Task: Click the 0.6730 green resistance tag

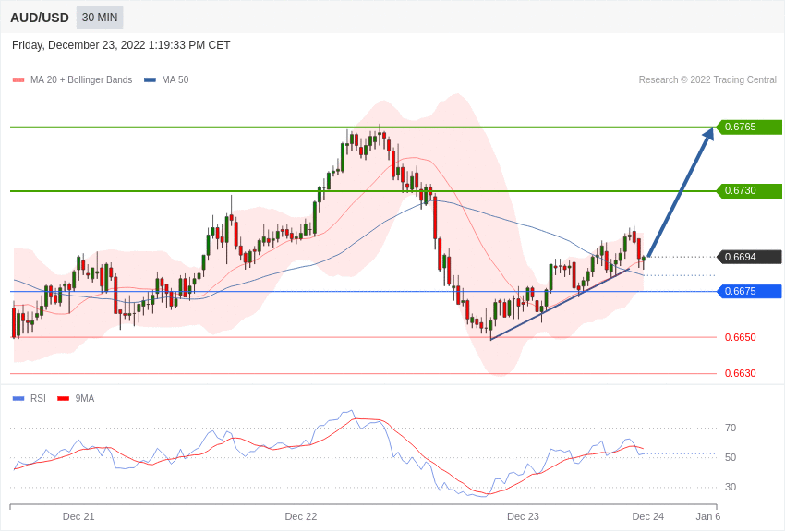Action: [750, 190]
